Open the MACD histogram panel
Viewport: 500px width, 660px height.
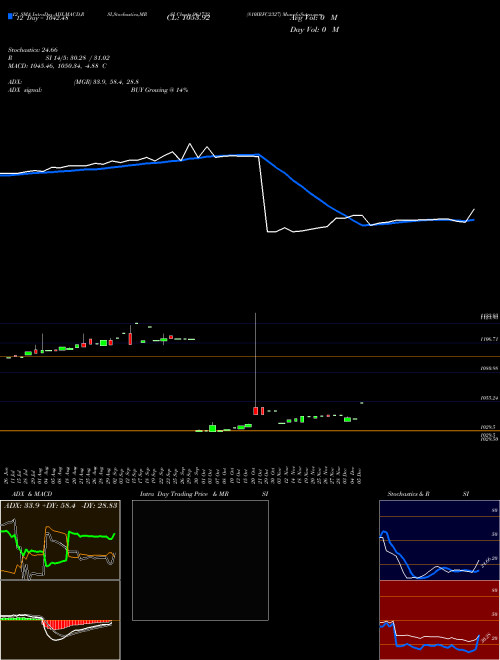60,620
